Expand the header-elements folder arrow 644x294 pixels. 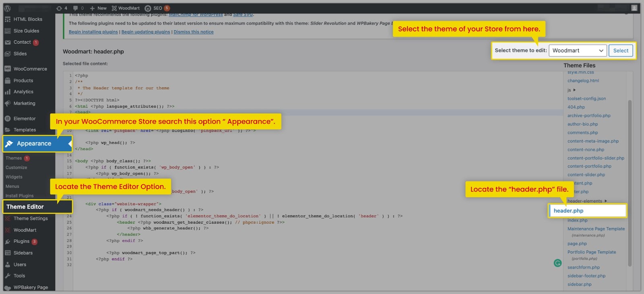pyautogui.click(x=606, y=201)
